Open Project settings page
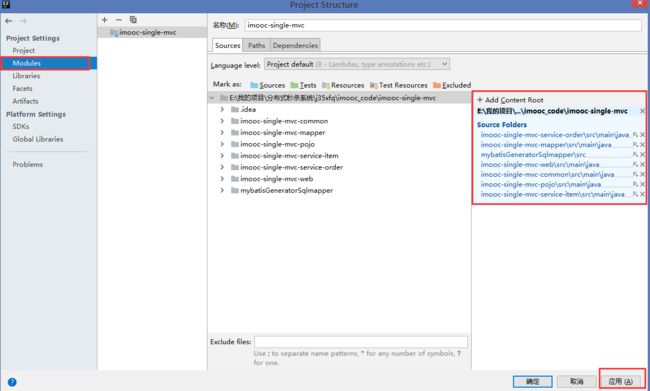650x391 pixels. tap(24, 51)
